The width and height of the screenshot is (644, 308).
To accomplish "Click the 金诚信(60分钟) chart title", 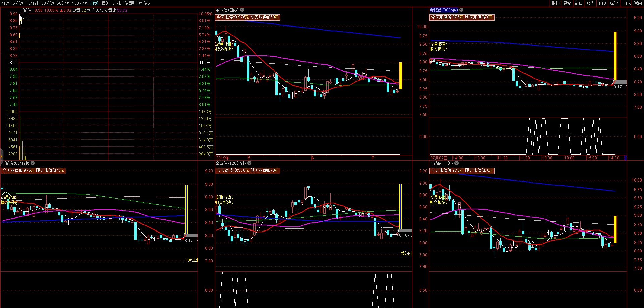I will (x=15, y=163).
